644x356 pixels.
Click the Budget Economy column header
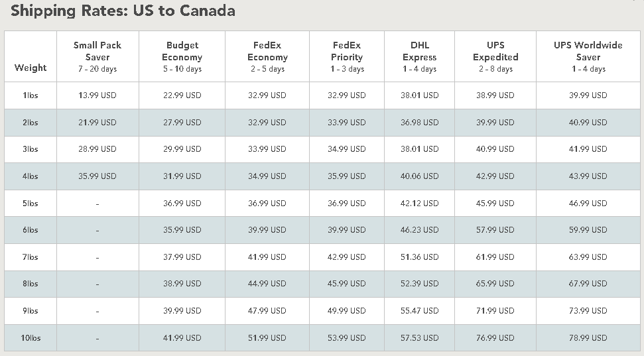(x=182, y=56)
